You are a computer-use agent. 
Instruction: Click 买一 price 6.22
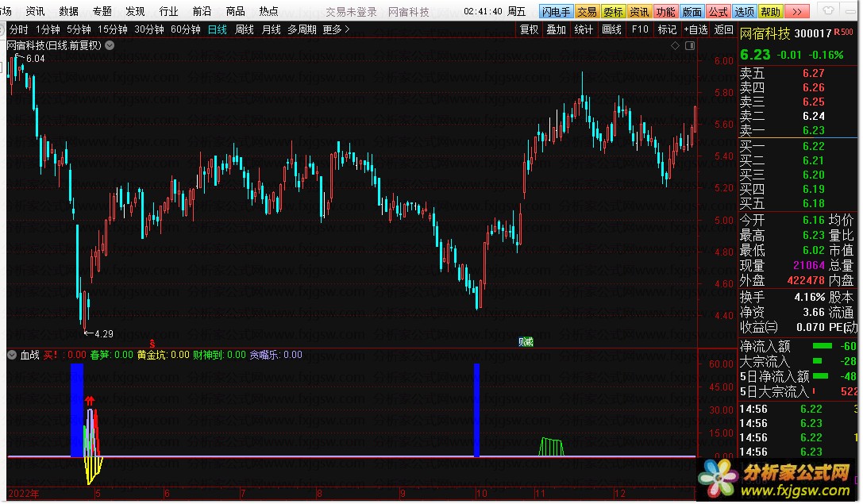point(813,146)
